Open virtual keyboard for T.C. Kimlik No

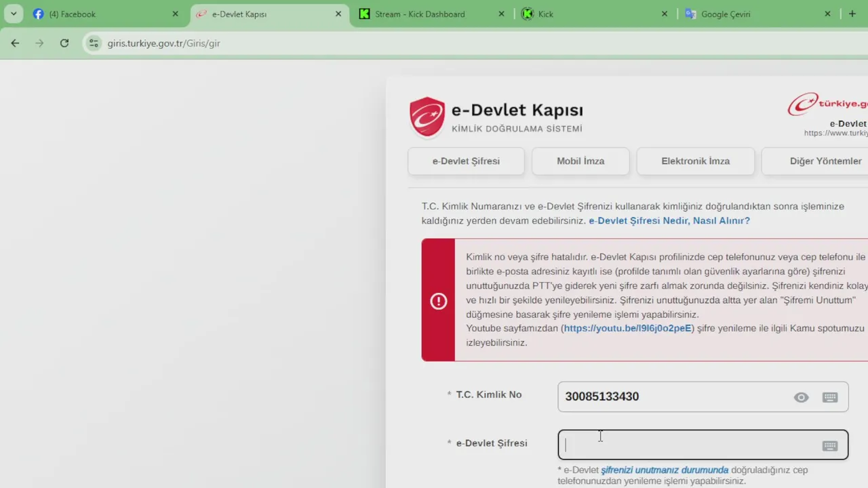[830, 398]
